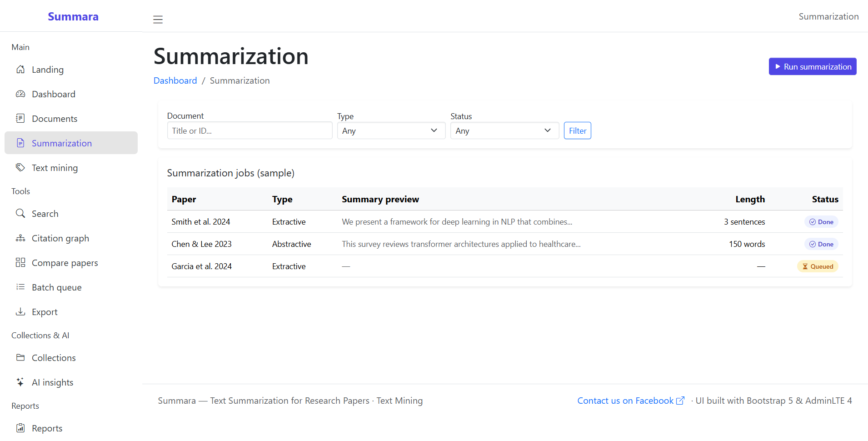The width and height of the screenshot is (868, 441).
Task: Click the Run summarization button
Action: point(812,66)
